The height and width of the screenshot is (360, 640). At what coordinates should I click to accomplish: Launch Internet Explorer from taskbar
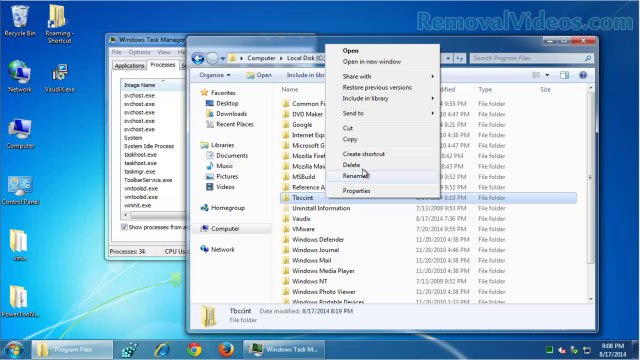pos(162,350)
